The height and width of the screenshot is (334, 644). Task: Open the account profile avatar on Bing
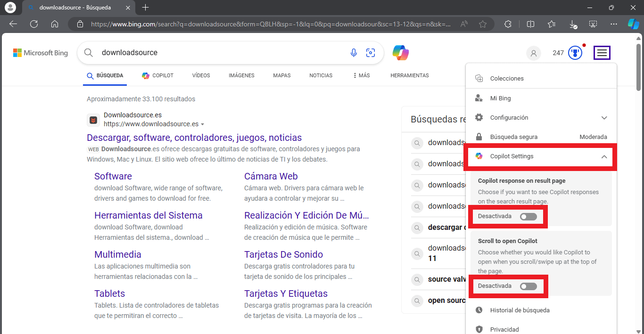pos(534,53)
